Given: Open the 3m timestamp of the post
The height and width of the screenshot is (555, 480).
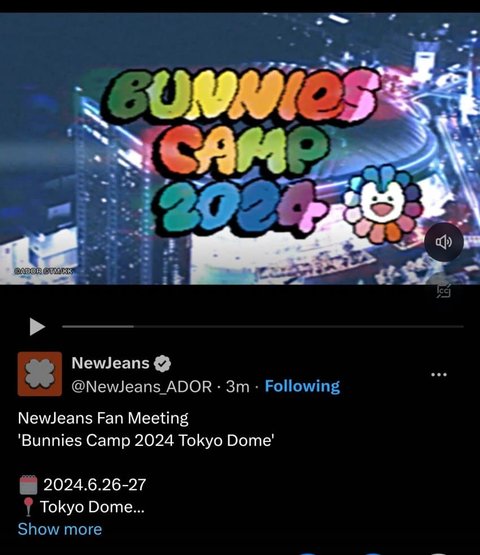Looking at the screenshot, I should pos(238,387).
